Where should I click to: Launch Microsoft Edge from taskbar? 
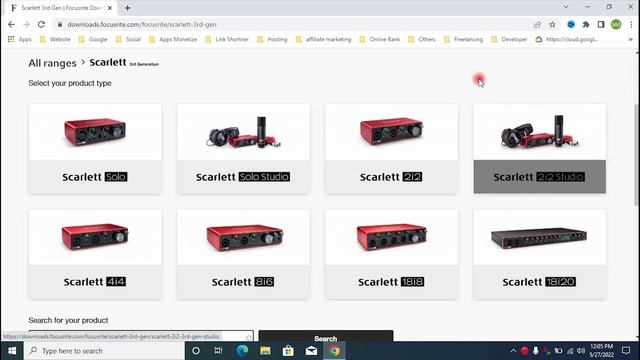click(x=242, y=351)
